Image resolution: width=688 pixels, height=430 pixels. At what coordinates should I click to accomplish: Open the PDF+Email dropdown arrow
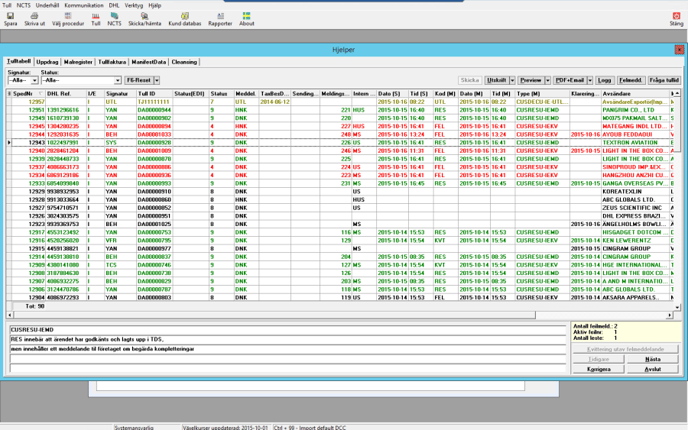tap(590, 80)
